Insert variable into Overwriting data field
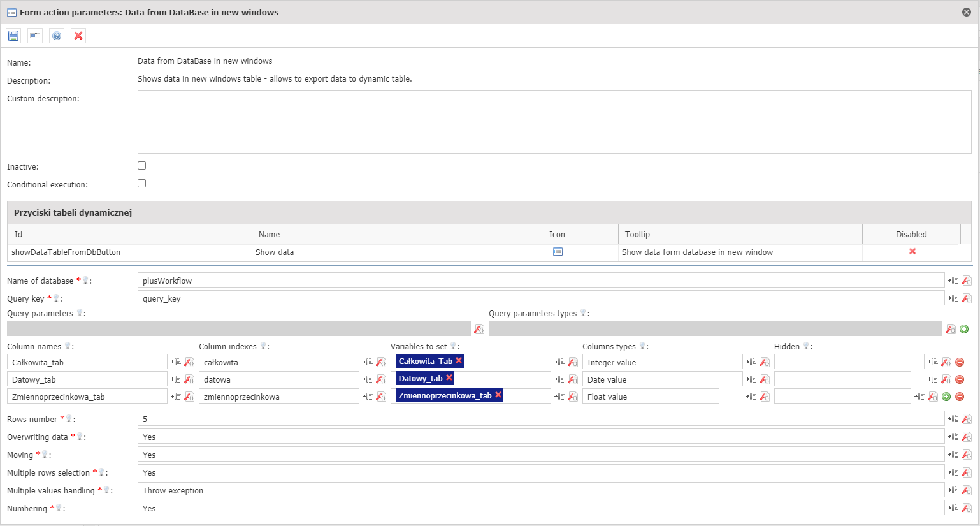This screenshot has height=526, width=980. 953,437
